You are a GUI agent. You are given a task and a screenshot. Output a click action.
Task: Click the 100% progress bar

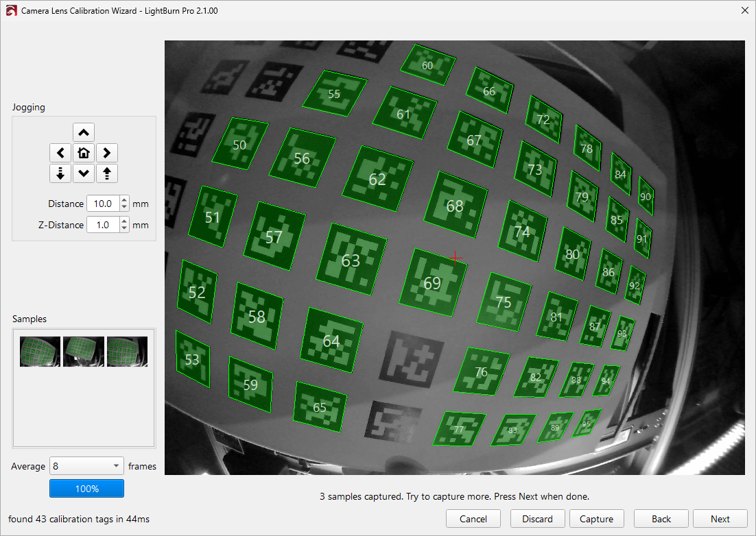[86, 489]
